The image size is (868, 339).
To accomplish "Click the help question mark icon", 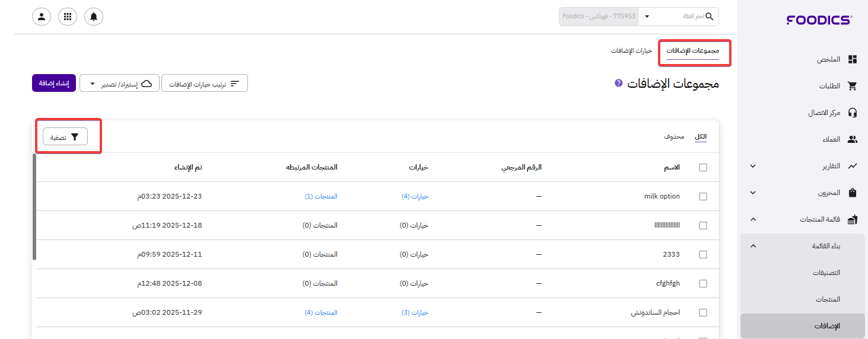I will (619, 83).
